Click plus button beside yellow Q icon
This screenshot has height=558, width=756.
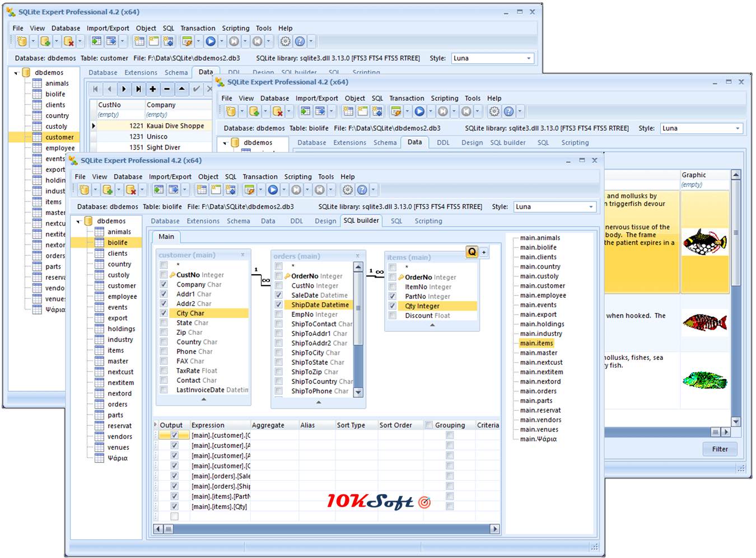pos(484,252)
